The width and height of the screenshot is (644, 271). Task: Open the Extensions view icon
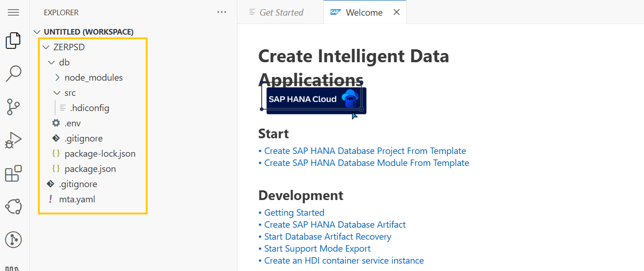(13, 173)
